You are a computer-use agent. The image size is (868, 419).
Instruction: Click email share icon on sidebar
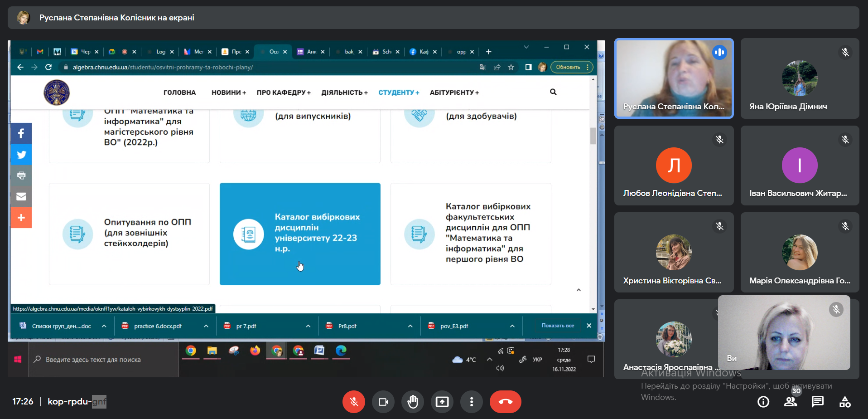pos(21,196)
